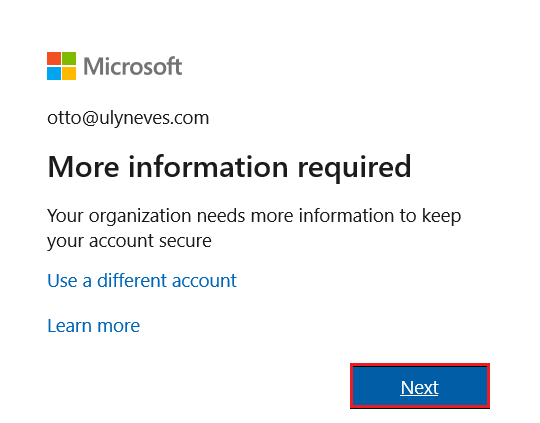Click the red square of Microsoft logo
Image resolution: width=540 pixels, height=423 pixels.
click(54, 59)
